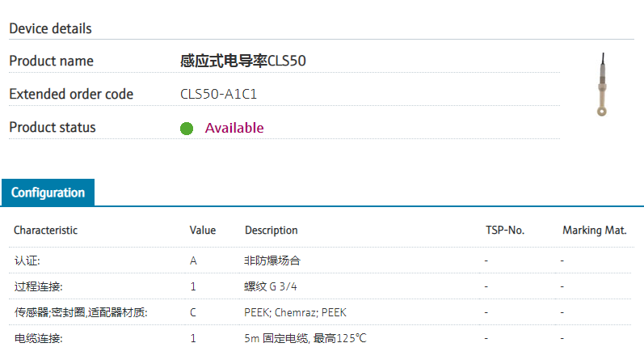The width and height of the screenshot is (644, 360).
Task: Click the Characteristic column header
Action: [x=45, y=231]
